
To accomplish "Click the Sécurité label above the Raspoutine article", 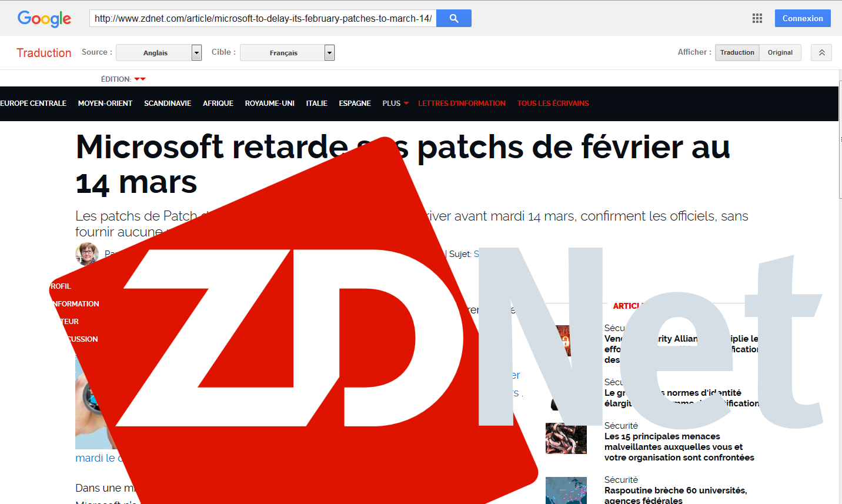I will (x=621, y=480).
